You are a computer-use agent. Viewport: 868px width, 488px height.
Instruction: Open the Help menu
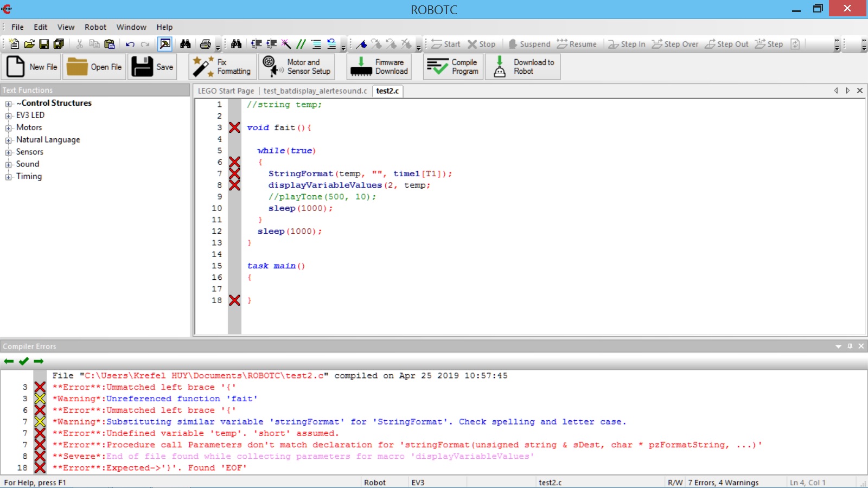click(164, 27)
